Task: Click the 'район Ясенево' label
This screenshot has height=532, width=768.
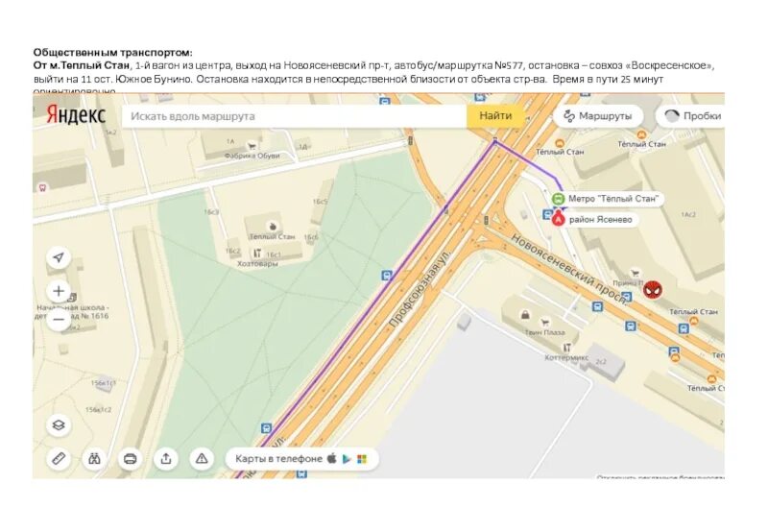Action: tap(601, 220)
